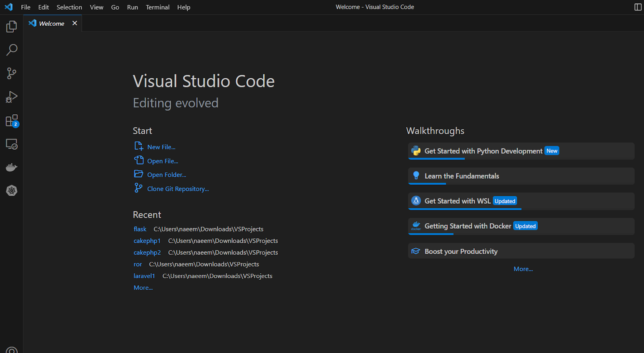
Task: Open the recent ror project
Action: [138, 264]
